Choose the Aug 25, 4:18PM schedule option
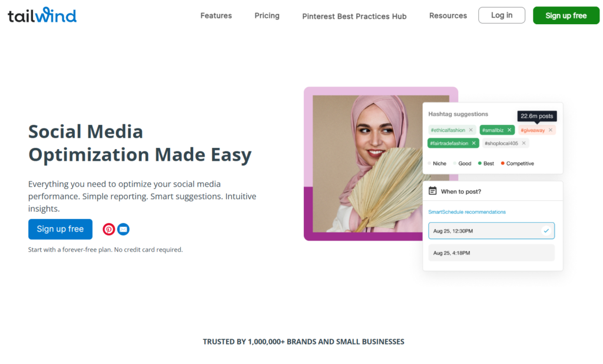This screenshot has width=603, height=364. [x=491, y=253]
